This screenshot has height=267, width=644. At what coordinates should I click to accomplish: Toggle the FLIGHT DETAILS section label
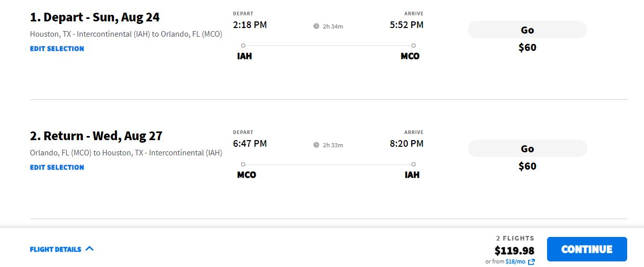point(56,249)
